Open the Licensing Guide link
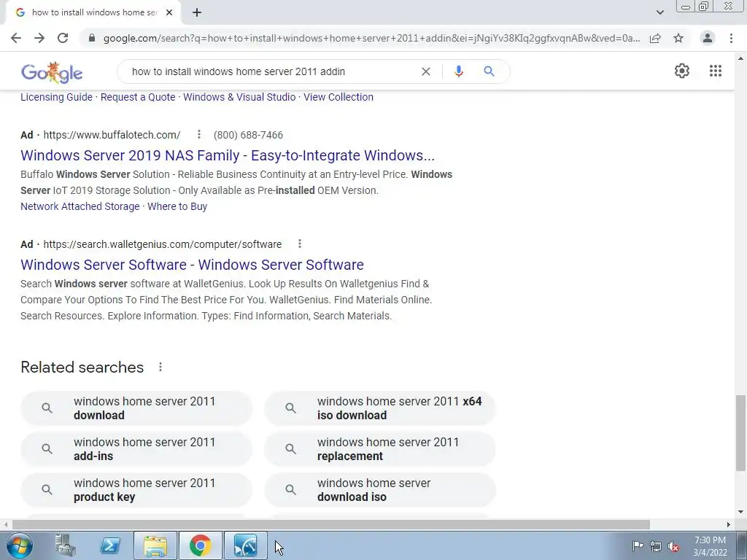Screen dimensions: 747x560 (x=56, y=97)
